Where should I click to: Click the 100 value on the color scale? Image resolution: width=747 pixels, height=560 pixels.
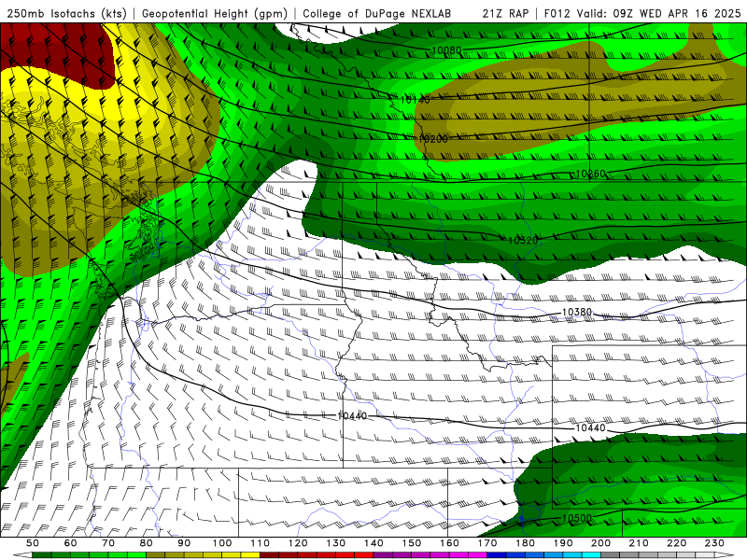[x=222, y=543]
